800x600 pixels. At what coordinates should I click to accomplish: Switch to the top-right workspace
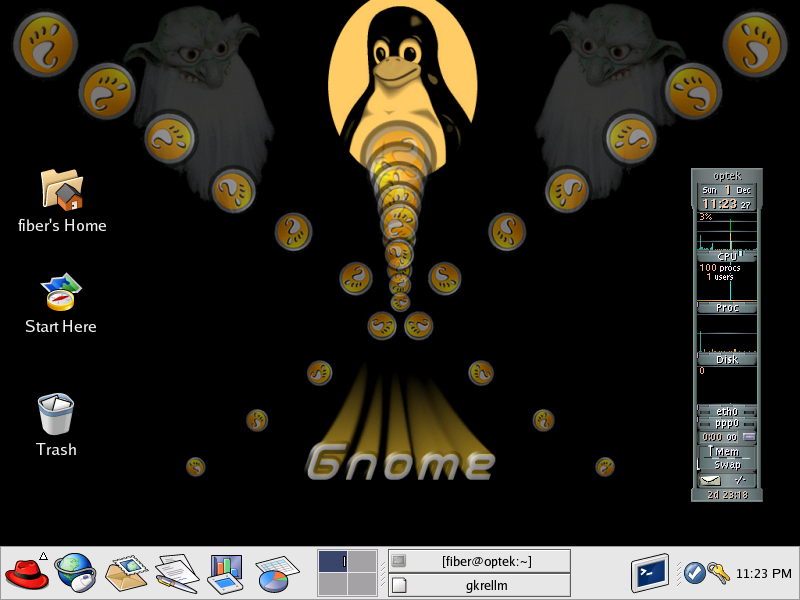(362, 561)
